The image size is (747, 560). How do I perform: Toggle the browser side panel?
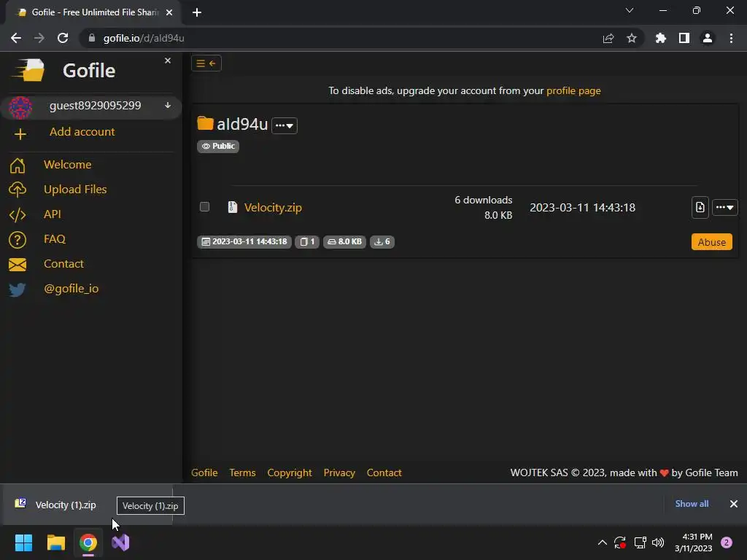tap(684, 38)
